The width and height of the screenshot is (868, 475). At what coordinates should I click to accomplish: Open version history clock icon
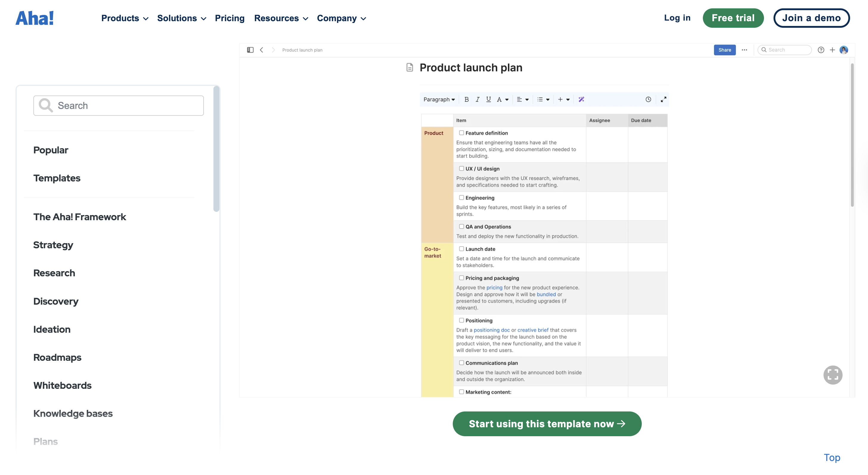648,99
